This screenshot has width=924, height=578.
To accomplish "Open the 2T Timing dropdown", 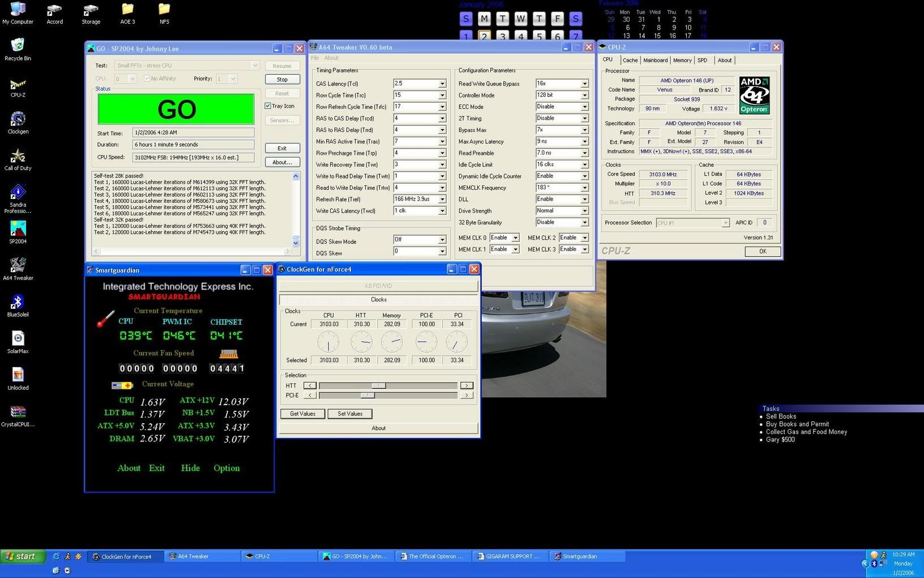I will 584,118.
